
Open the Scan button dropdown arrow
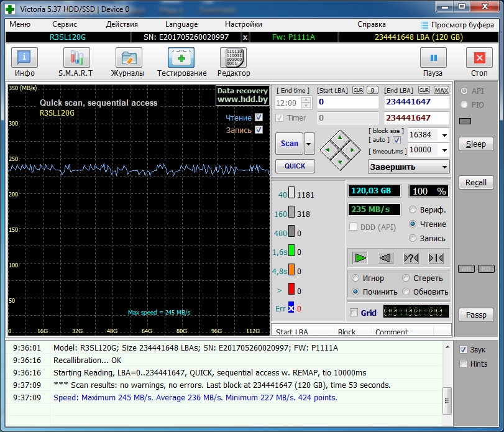coord(309,144)
